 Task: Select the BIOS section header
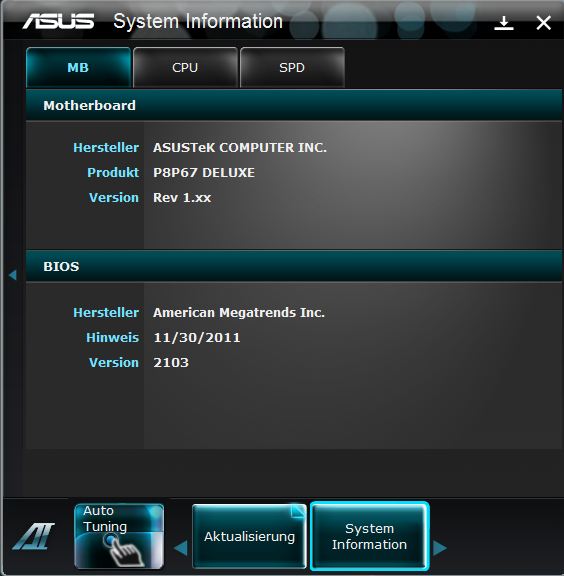click(x=294, y=266)
